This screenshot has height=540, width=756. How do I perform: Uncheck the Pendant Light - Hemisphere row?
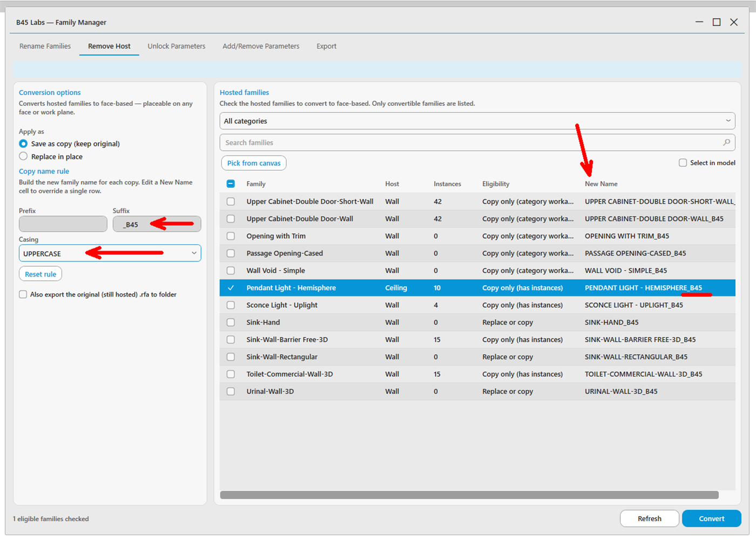click(x=231, y=288)
